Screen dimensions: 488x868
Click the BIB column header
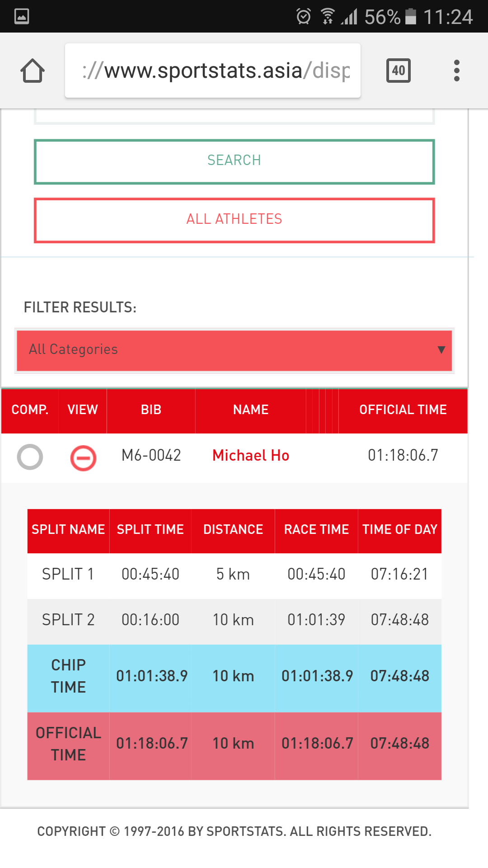click(151, 410)
